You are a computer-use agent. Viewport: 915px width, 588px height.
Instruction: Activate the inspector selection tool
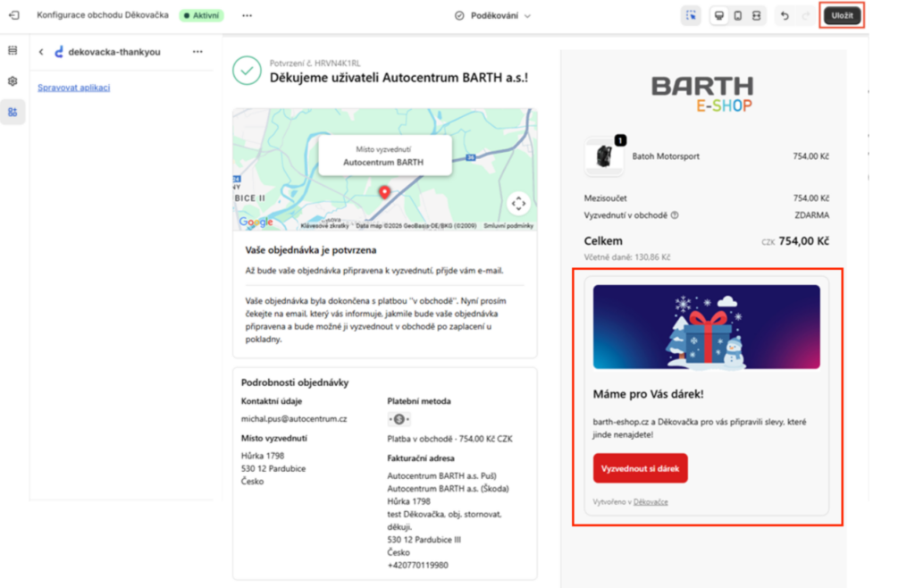point(691,16)
